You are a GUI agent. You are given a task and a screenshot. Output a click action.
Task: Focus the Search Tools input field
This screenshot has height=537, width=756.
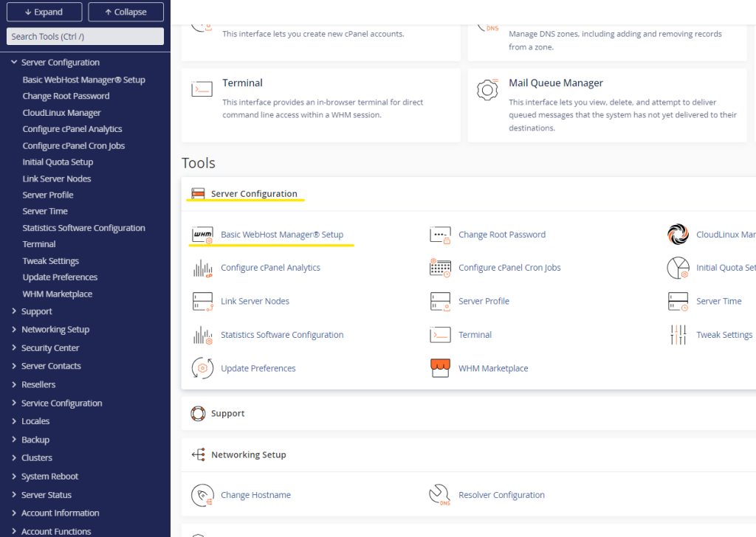[x=85, y=36]
